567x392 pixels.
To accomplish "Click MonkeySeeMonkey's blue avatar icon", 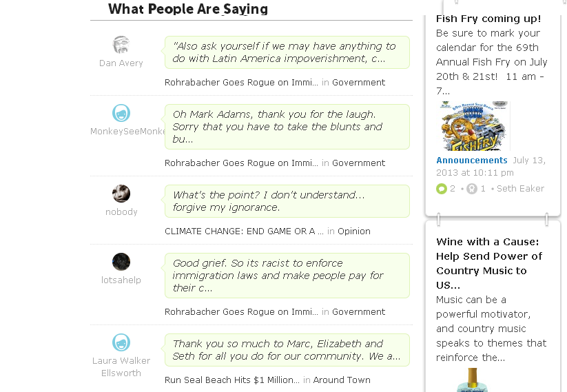I will [121, 113].
